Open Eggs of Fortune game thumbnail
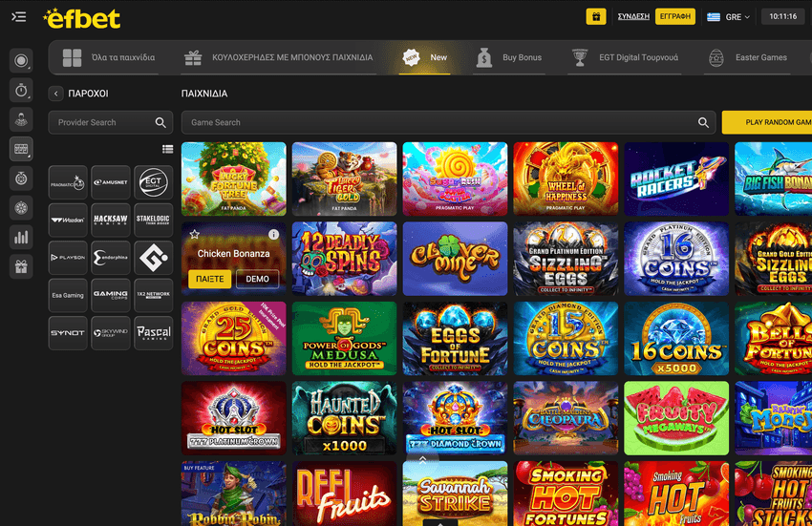 tap(455, 339)
